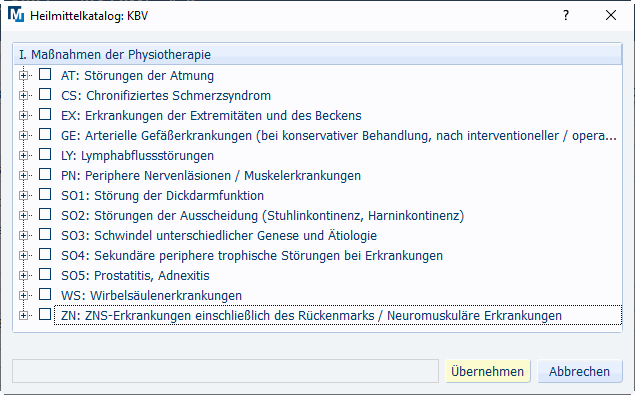Expand the PN: Periphere Nervenläsionen node

pos(23,175)
